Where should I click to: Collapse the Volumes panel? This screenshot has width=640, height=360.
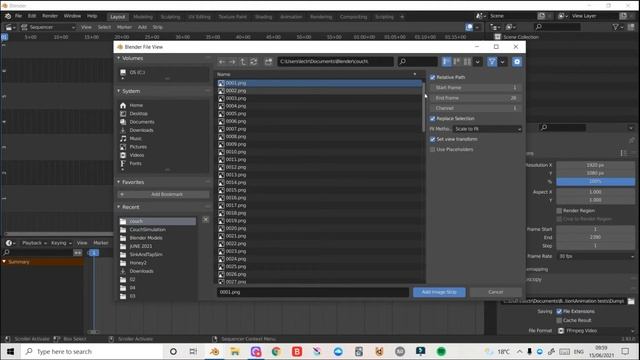[x=119, y=58]
